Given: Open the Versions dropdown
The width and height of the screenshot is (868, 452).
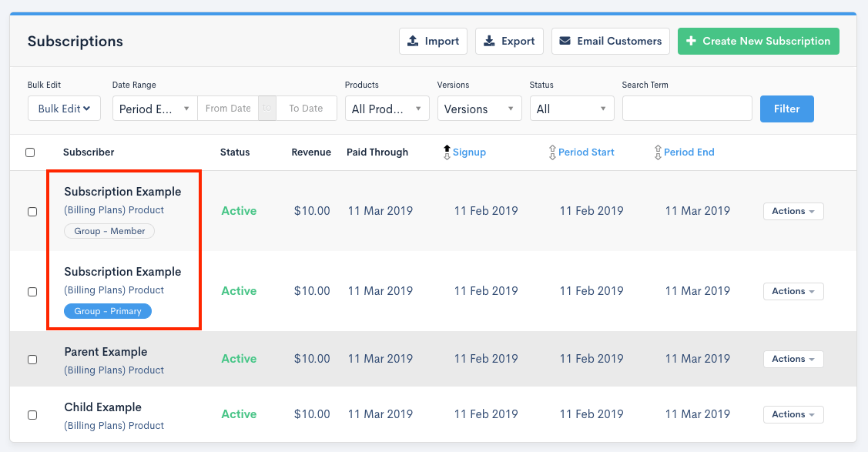Looking at the screenshot, I should tap(479, 109).
